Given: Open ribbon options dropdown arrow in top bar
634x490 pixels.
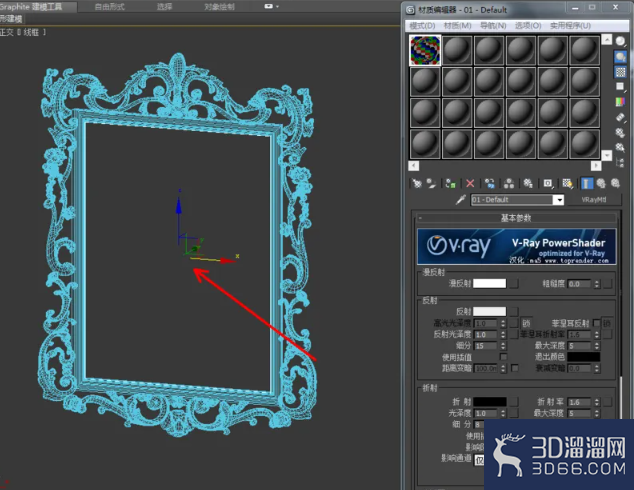Looking at the screenshot, I should coord(277,6).
